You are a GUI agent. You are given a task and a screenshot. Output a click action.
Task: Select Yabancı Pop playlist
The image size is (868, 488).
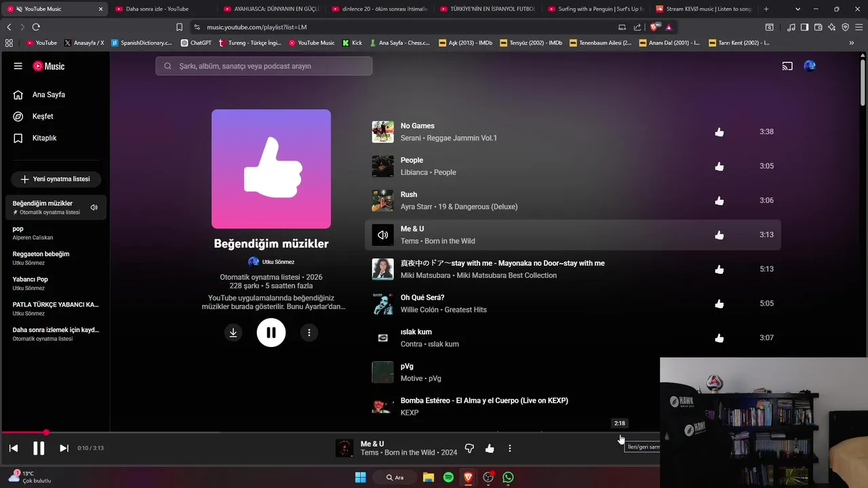[55, 283]
